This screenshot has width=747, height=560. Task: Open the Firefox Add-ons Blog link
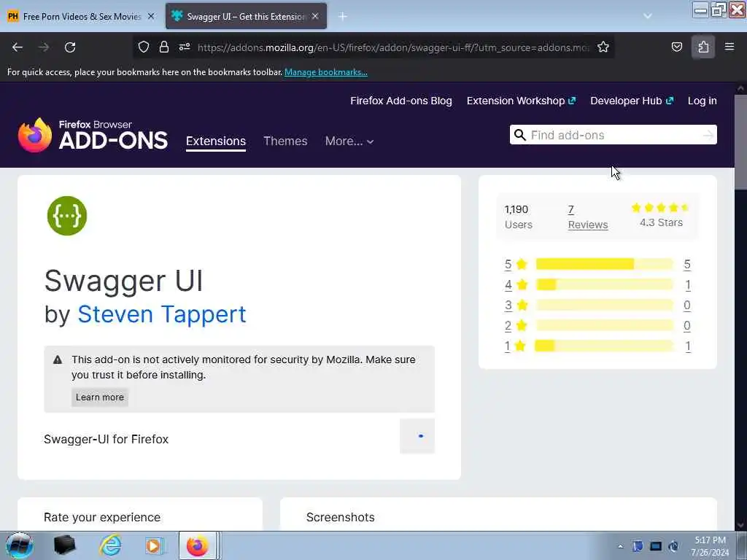click(401, 101)
